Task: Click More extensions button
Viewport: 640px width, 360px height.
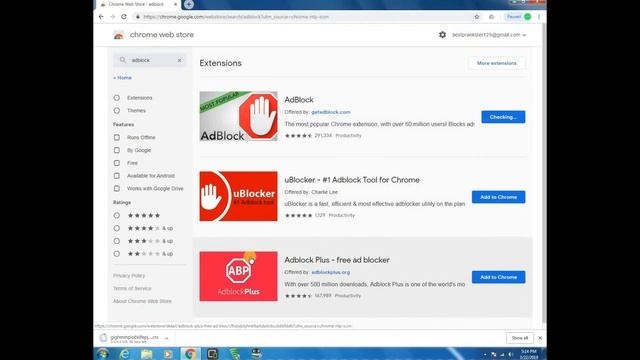Action: (497, 63)
